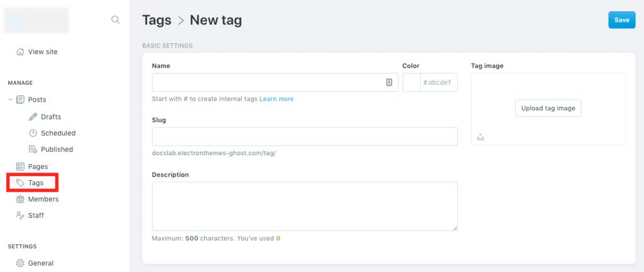Click inside the Description text area
This screenshot has width=644, height=272.
(x=304, y=206)
